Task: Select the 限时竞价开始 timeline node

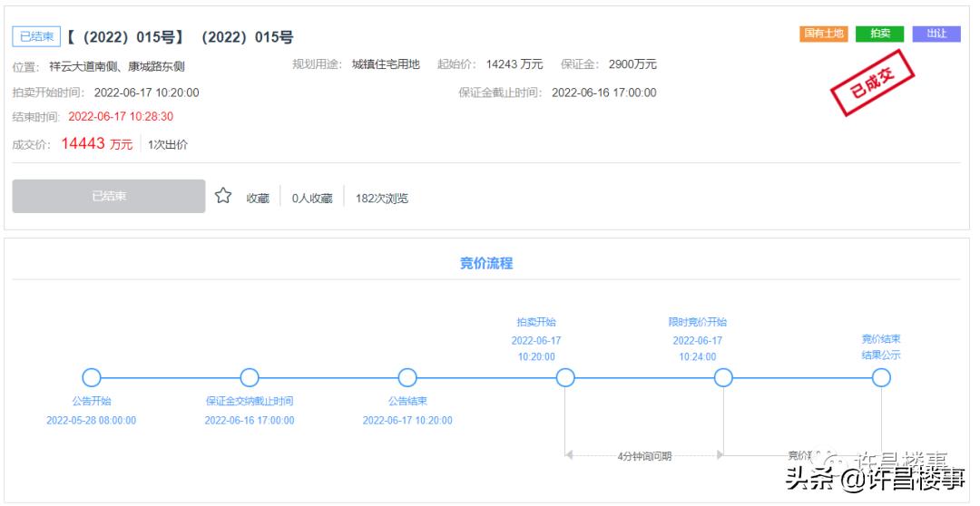Action: click(723, 377)
